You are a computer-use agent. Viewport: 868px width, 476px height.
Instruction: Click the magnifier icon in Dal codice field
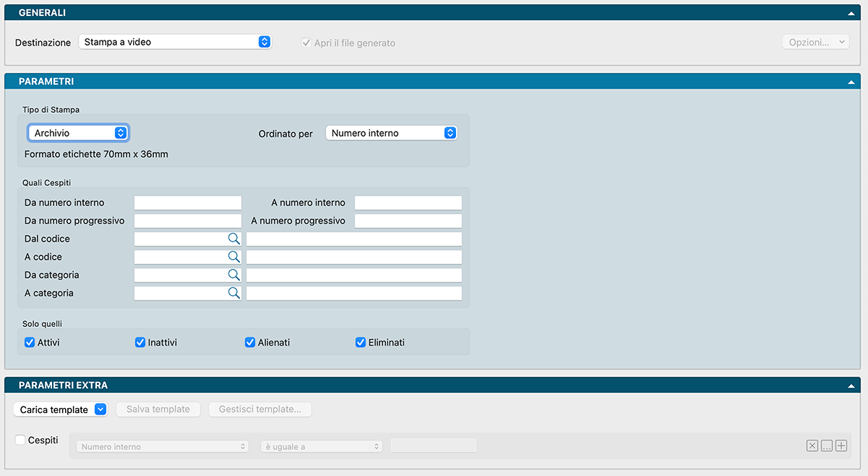click(233, 239)
